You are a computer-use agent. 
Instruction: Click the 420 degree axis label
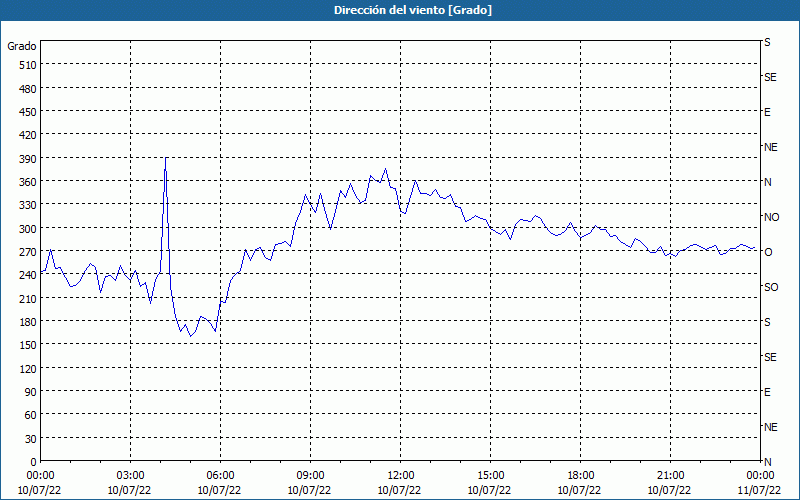(x=28, y=135)
